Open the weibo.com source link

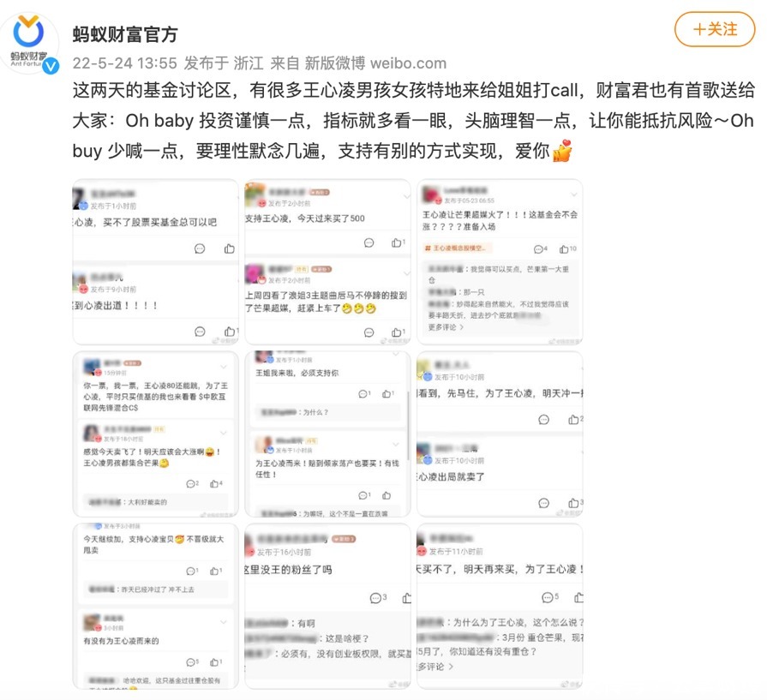tap(408, 63)
